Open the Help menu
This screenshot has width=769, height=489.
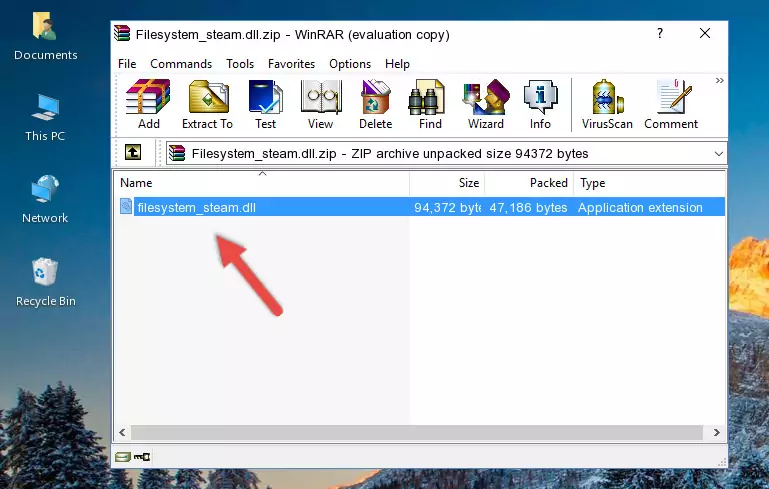point(397,64)
